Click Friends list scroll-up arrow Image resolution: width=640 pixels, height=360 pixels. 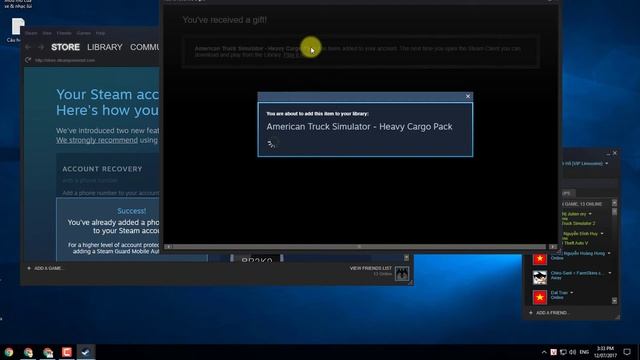tap(614, 203)
